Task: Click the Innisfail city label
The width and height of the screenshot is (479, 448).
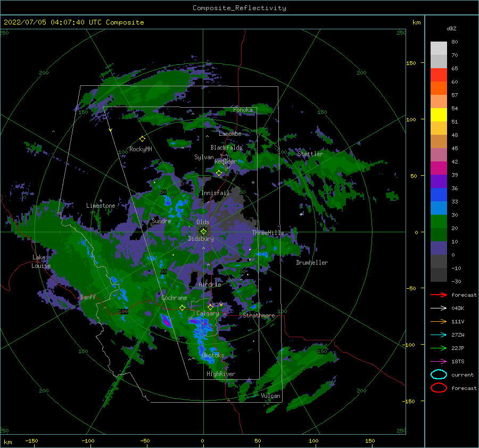Action: point(215,193)
